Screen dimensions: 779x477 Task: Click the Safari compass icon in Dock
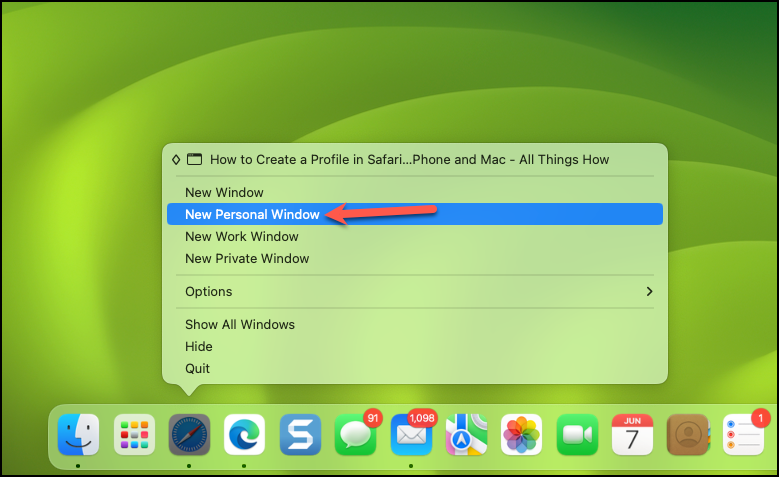click(189, 435)
